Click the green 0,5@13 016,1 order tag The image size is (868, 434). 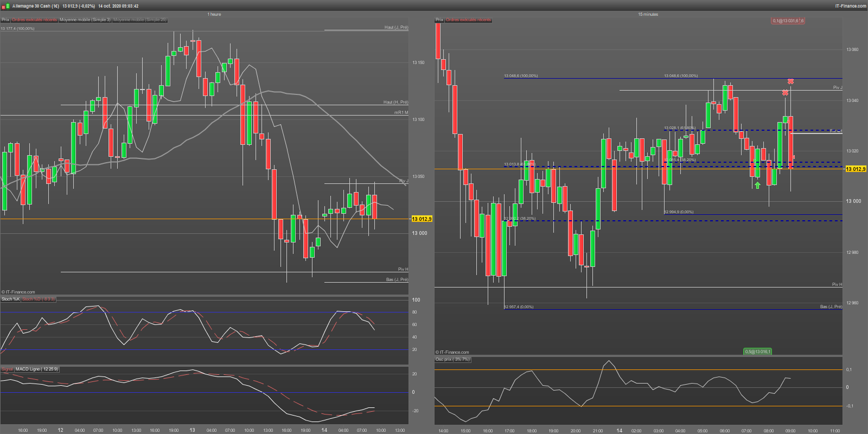click(x=757, y=352)
